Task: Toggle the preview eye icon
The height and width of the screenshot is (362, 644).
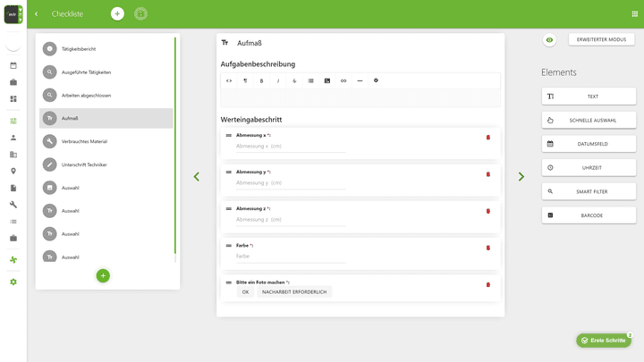Action: click(x=549, y=40)
